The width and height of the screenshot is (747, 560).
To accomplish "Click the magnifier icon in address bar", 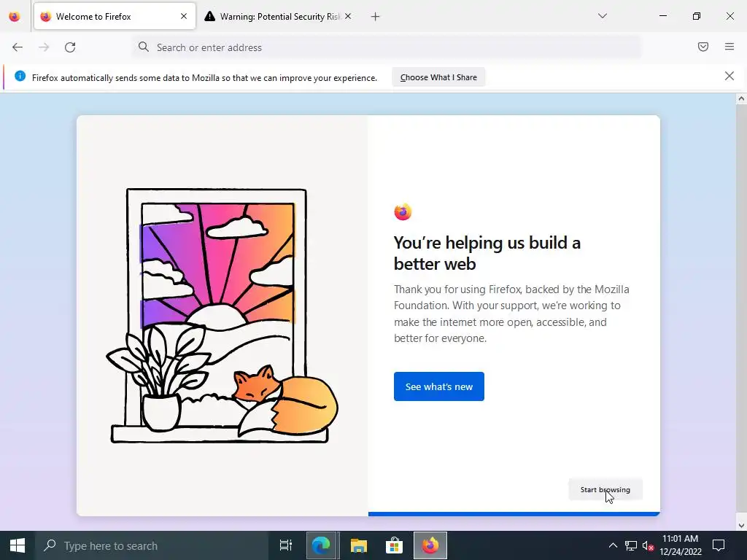I will (144, 47).
